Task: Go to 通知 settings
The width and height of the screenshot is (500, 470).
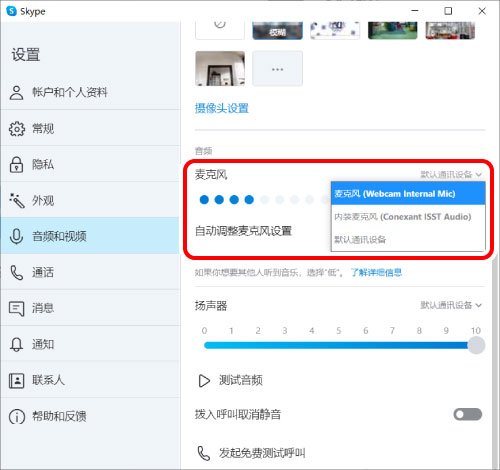Action: 90,344
